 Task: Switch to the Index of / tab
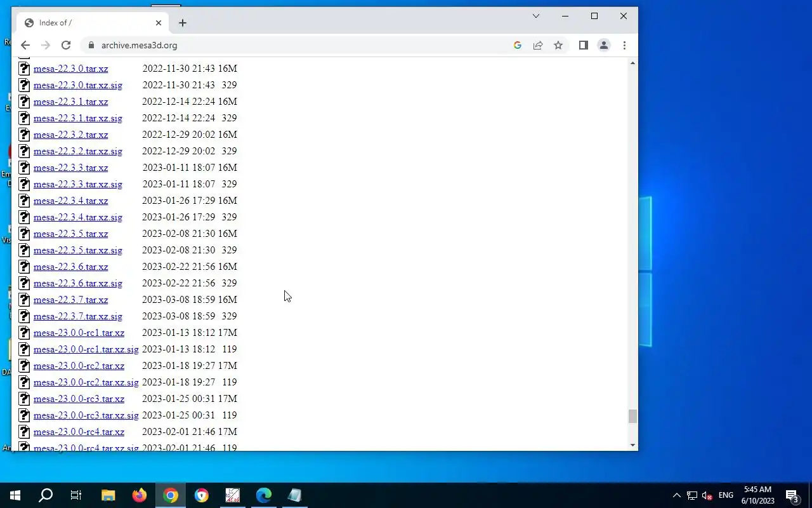[91, 23]
